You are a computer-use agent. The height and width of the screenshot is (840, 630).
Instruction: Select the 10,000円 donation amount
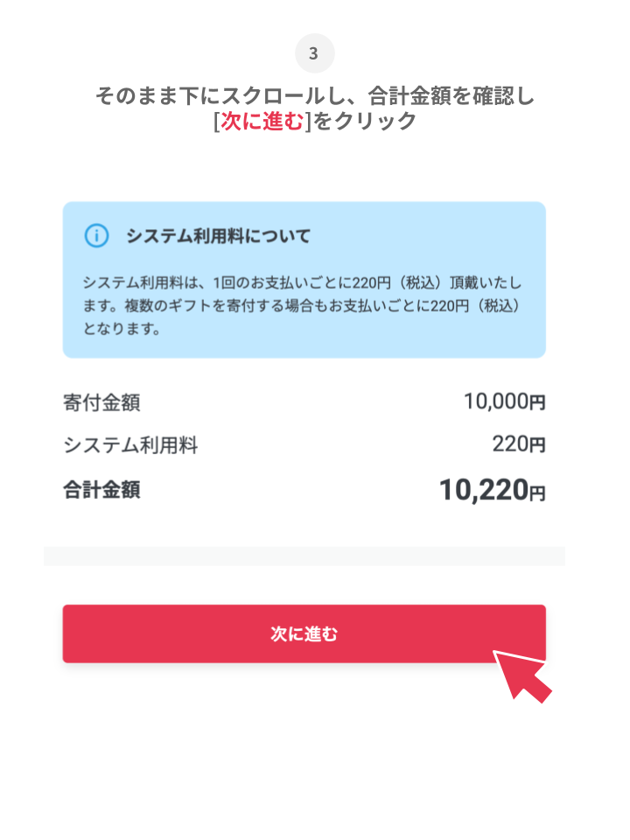(504, 402)
